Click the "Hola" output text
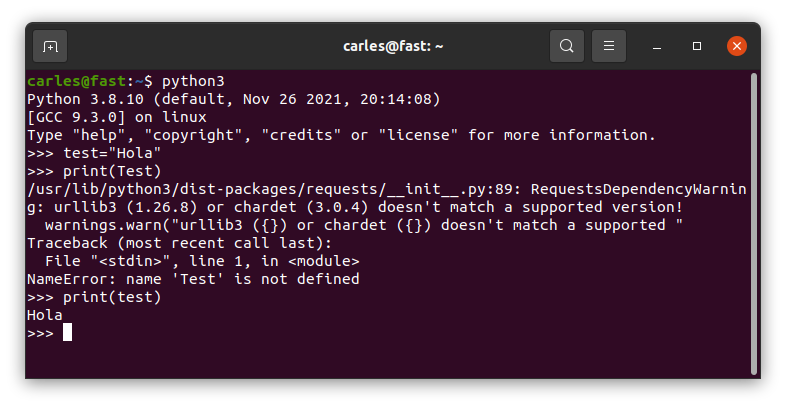Screen dimensions: 786x407 (45, 315)
